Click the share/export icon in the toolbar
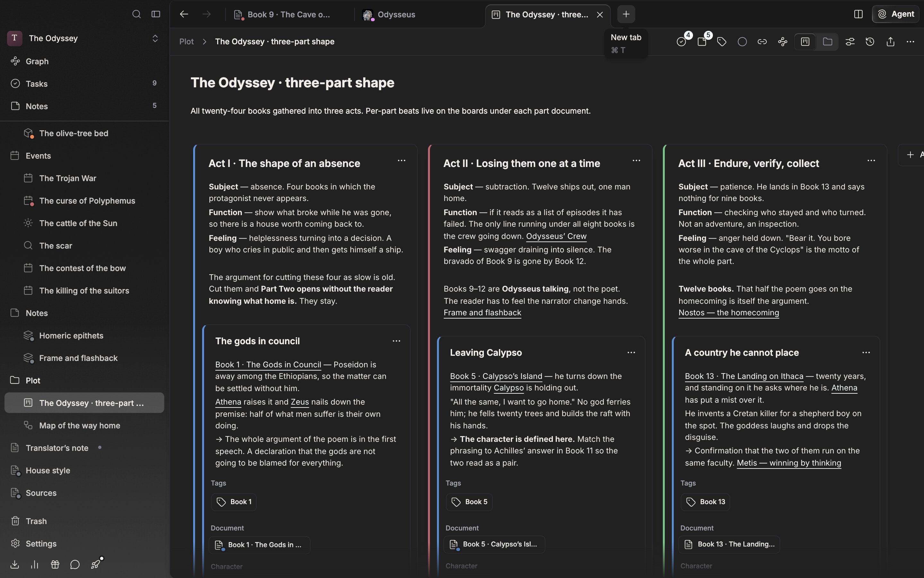 (890, 41)
